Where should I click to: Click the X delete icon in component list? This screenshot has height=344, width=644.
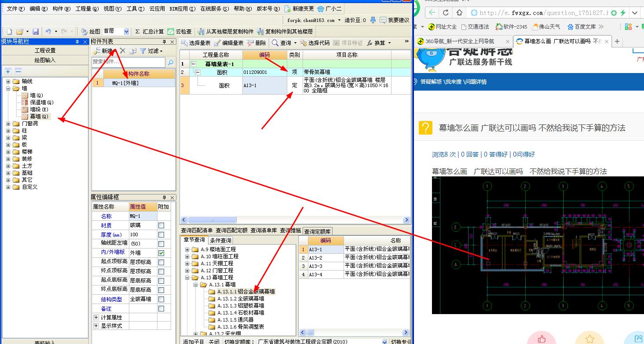pos(123,51)
